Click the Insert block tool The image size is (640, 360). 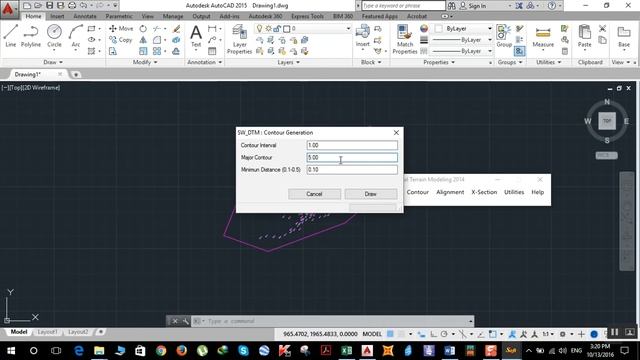362,36
